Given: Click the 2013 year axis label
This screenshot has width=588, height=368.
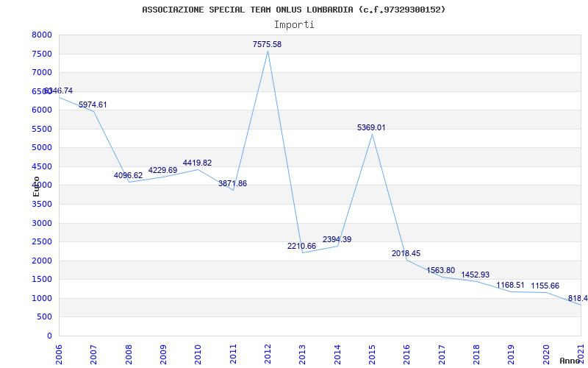Looking at the screenshot, I should (x=303, y=355).
